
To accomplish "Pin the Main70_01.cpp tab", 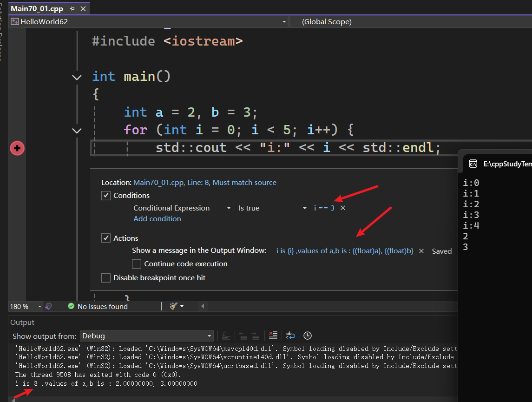I will pyautogui.click(x=72, y=9).
